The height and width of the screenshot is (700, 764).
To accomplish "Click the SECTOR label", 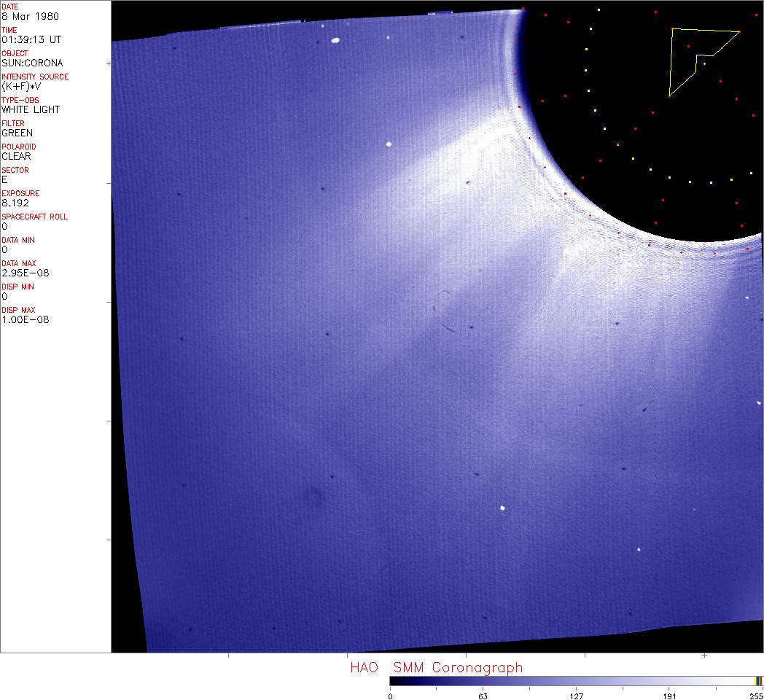I will coord(15,170).
